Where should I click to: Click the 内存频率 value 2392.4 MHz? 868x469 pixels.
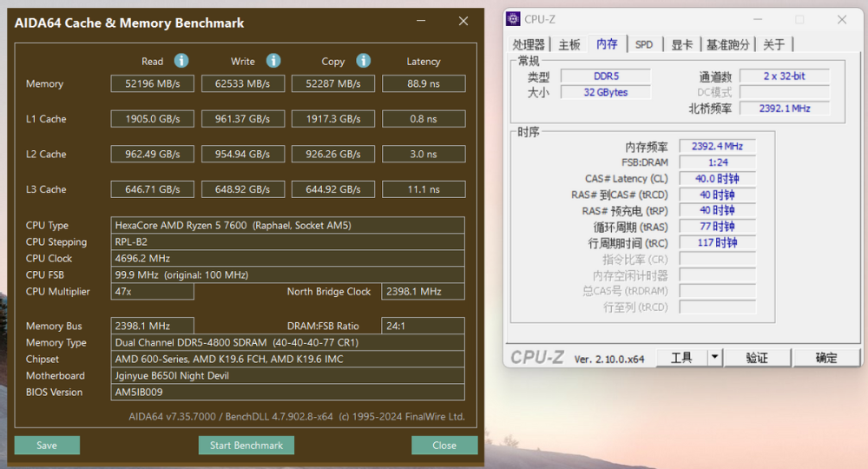tap(718, 146)
